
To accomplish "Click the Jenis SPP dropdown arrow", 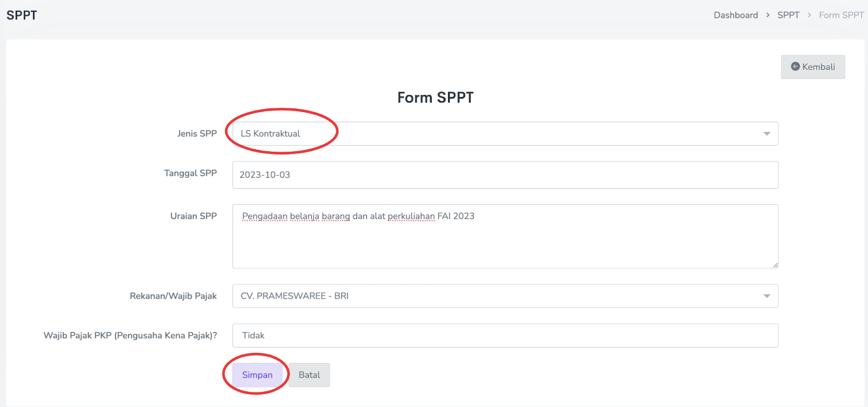I will 767,134.
